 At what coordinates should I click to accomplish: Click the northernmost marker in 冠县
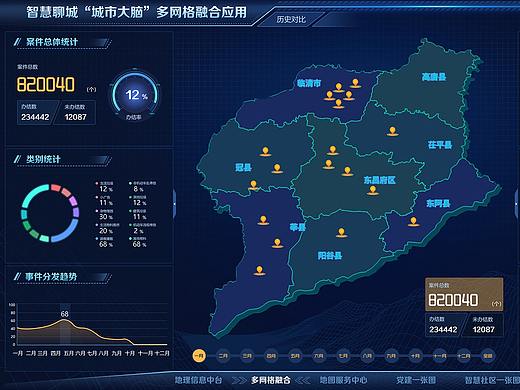pos(265,151)
